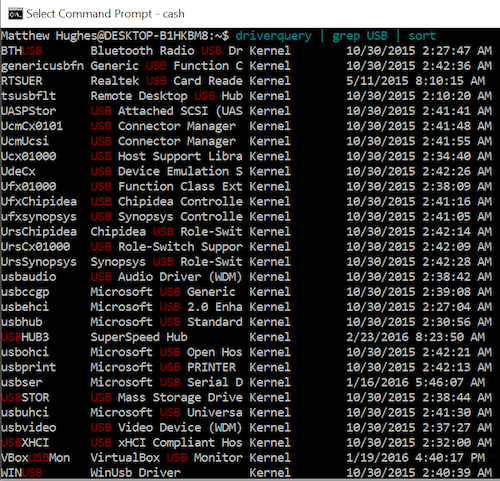Click the date '10/30/2015 2:40:39 AM'
500x481 pixels.
point(419,473)
